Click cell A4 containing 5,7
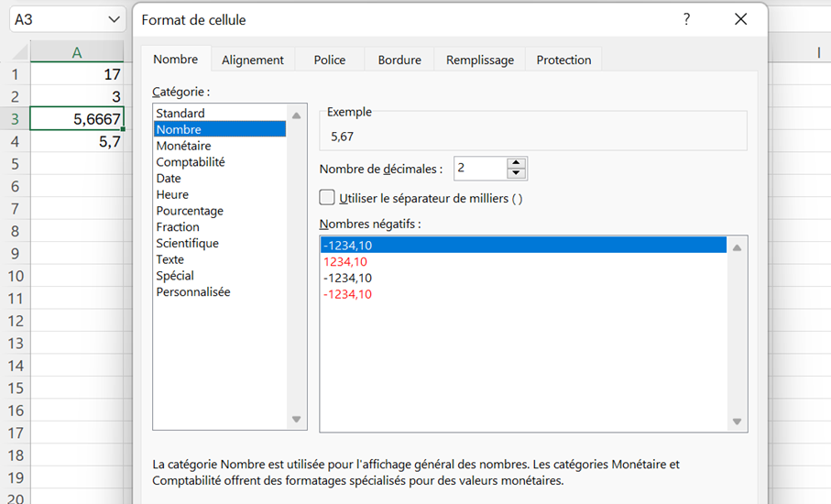This screenshot has width=831, height=504. point(77,141)
